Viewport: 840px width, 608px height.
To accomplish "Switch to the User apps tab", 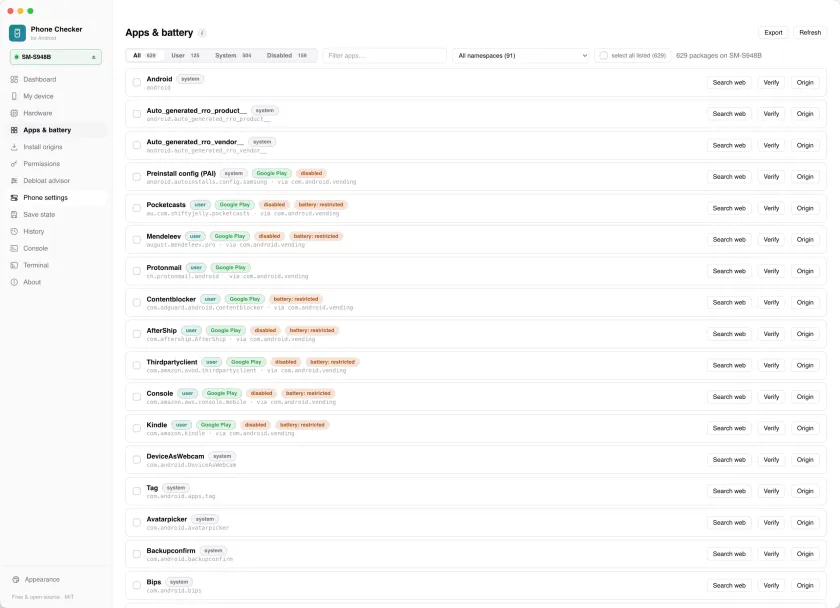I will [x=185, y=56].
